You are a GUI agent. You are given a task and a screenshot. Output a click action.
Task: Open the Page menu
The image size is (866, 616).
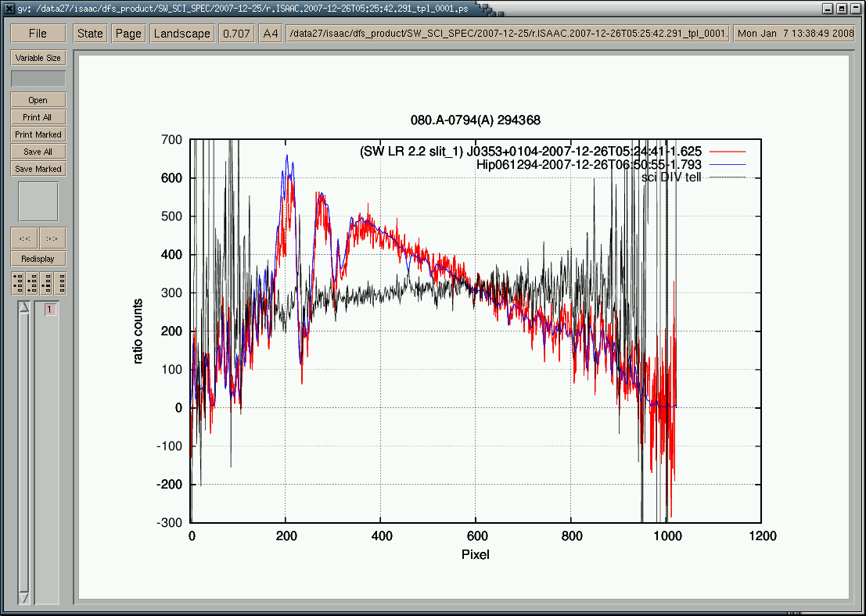click(x=128, y=34)
